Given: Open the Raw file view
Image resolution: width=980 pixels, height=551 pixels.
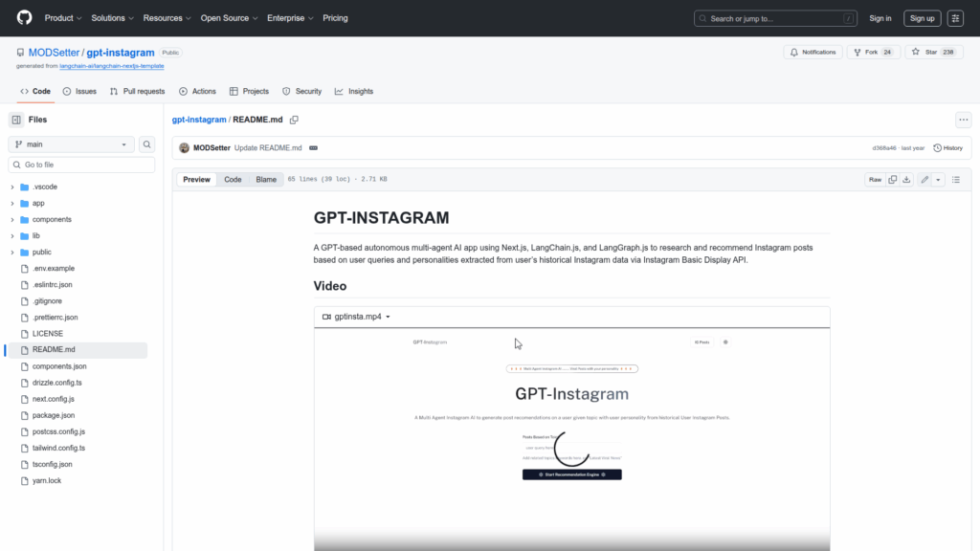Looking at the screenshot, I should tap(875, 180).
